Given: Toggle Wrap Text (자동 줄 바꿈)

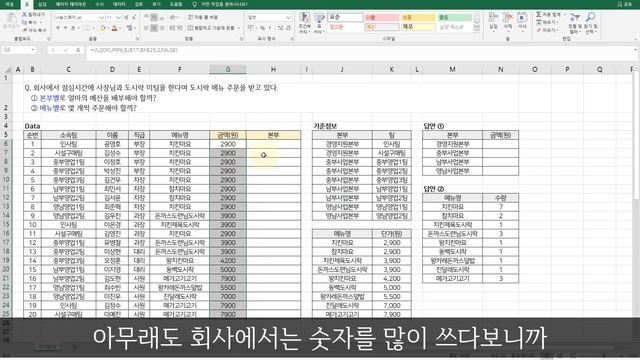Looking at the screenshot, I should pos(203,18).
